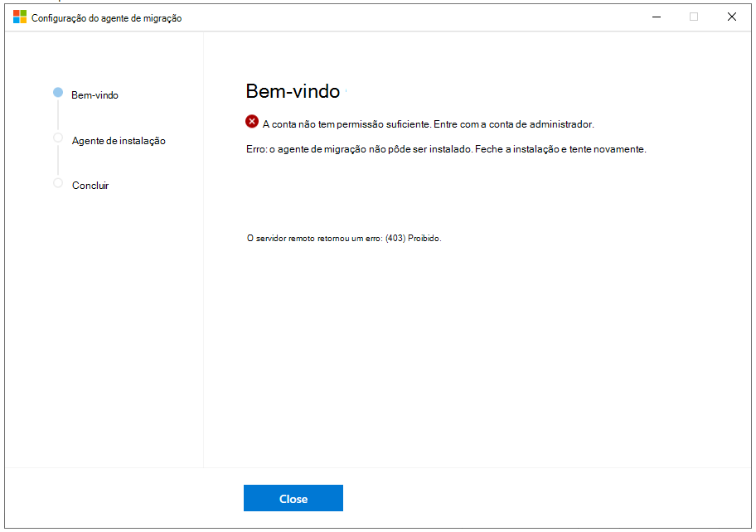756x532 pixels.
Task: Click the Agente de instalação step circle
Action: 58,138
